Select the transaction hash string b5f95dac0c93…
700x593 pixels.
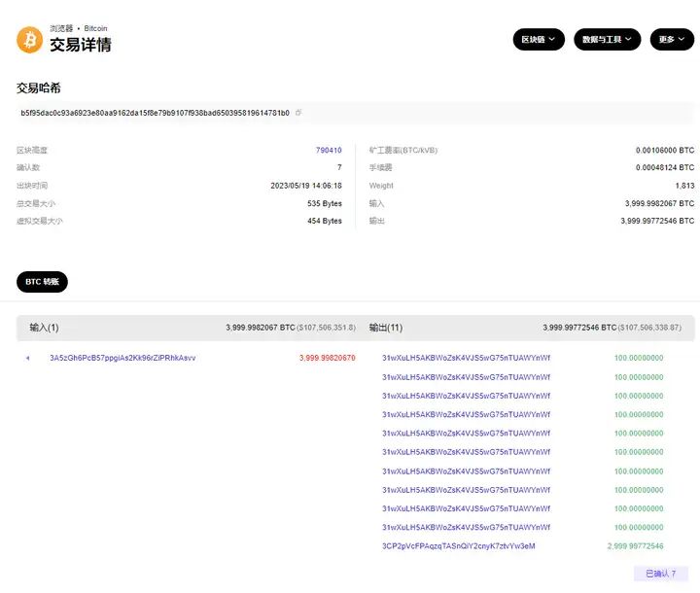tap(155, 113)
